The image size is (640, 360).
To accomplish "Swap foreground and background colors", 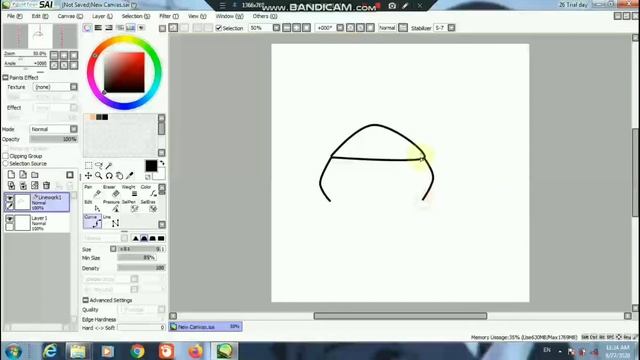I will click(162, 163).
